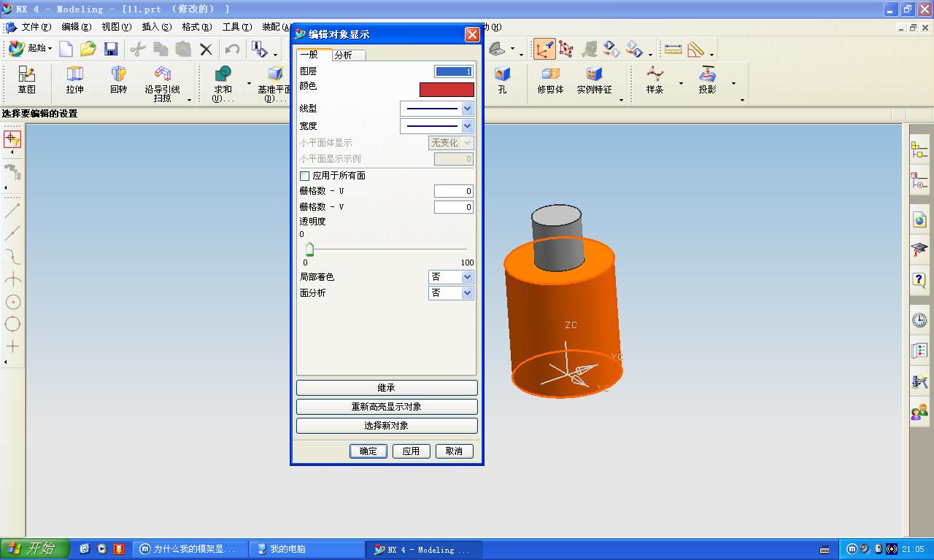This screenshot has height=560, width=934.
Task: Click the horizontal ruler measure distance icon
Action: pyautogui.click(x=673, y=49)
